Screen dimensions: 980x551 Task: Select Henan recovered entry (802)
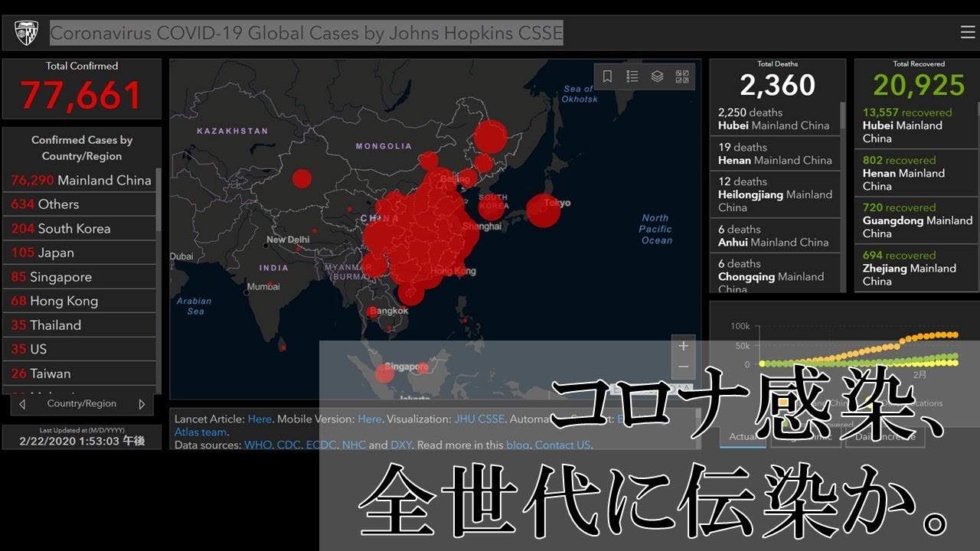[916, 173]
